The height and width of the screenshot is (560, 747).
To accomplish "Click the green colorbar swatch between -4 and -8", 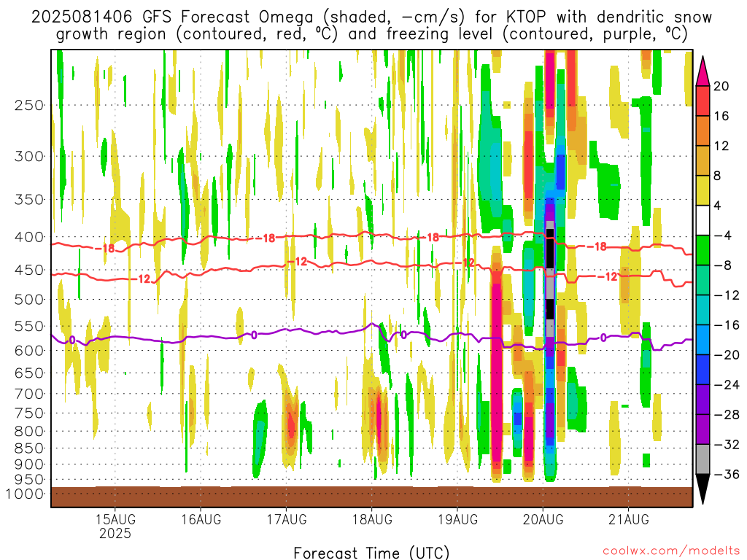I will click(x=703, y=251).
